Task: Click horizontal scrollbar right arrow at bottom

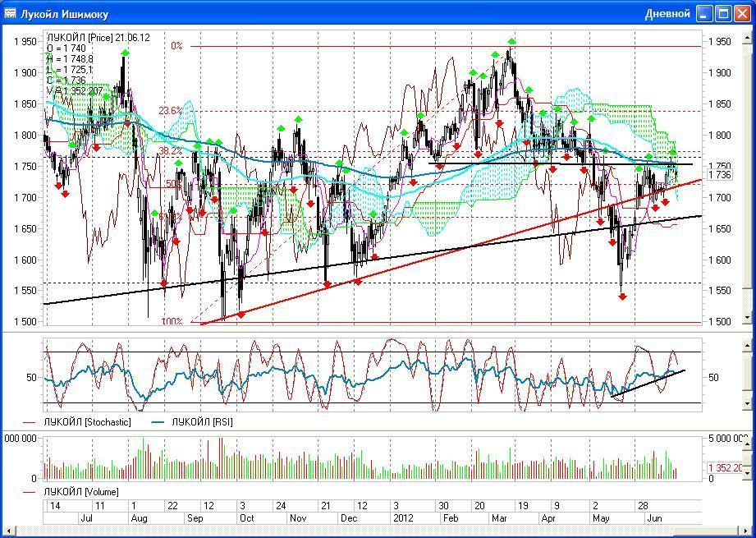Action: point(747,531)
